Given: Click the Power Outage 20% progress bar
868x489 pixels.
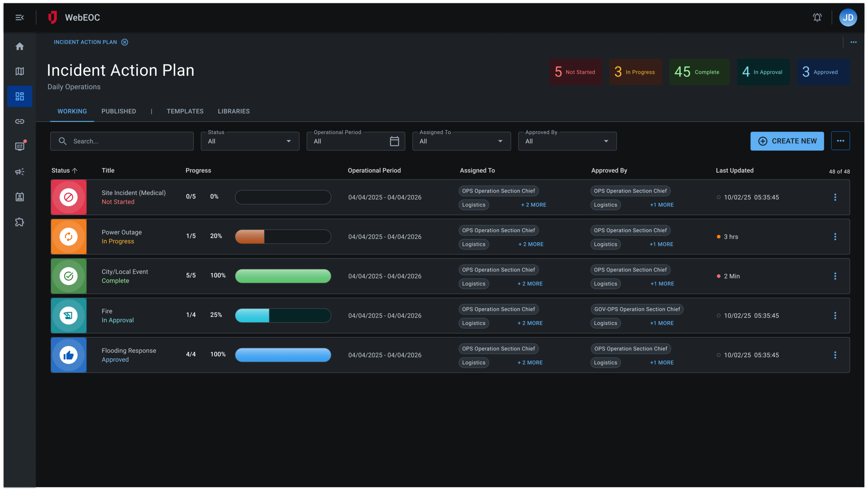Looking at the screenshot, I should [x=283, y=237].
